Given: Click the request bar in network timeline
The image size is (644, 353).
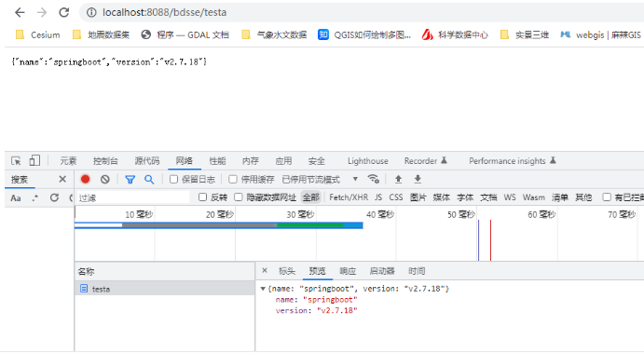Looking at the screenshot, I should click(x=218, y=225).
